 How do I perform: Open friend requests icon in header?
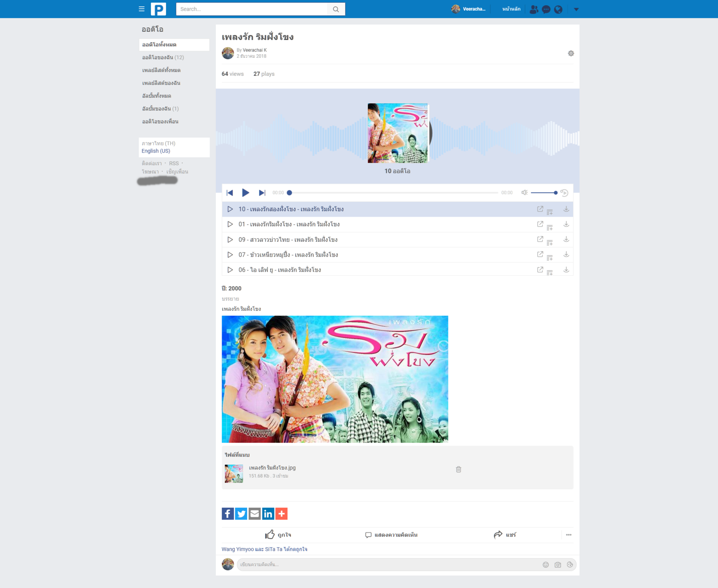pyautogui.click(x=534, y=9)
